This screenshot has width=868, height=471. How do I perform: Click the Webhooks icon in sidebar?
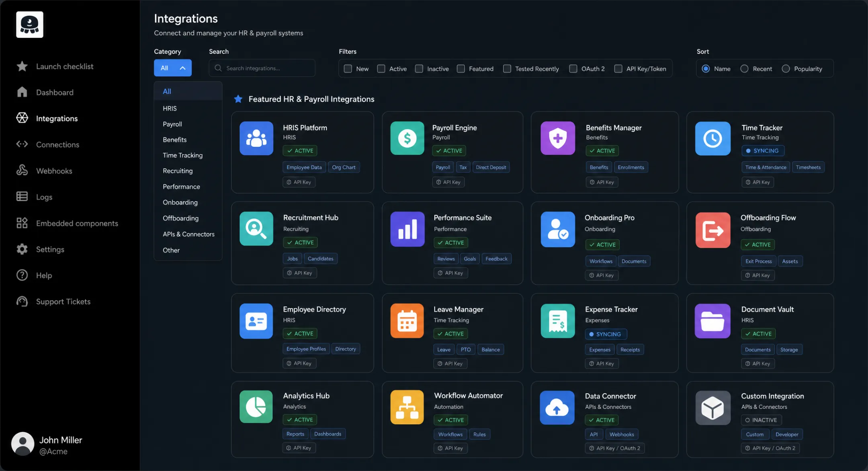(22, 171)
